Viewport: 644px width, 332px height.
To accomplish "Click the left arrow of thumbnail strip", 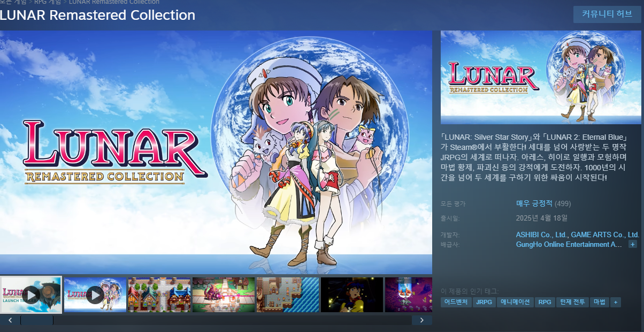I will point(10,320).
